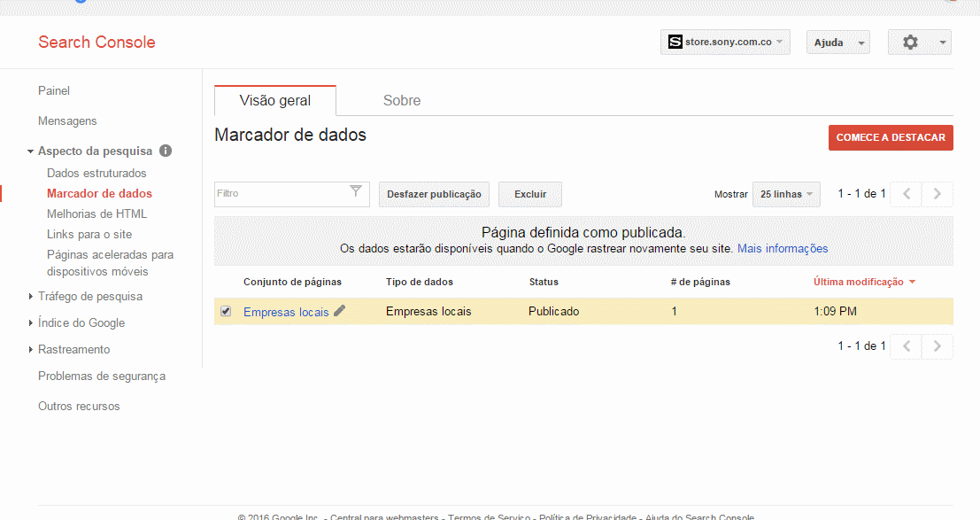The width and height of the screenshot is (980, 520).
Task: Select the Visão geral tab
Action: tap(274, 100)
